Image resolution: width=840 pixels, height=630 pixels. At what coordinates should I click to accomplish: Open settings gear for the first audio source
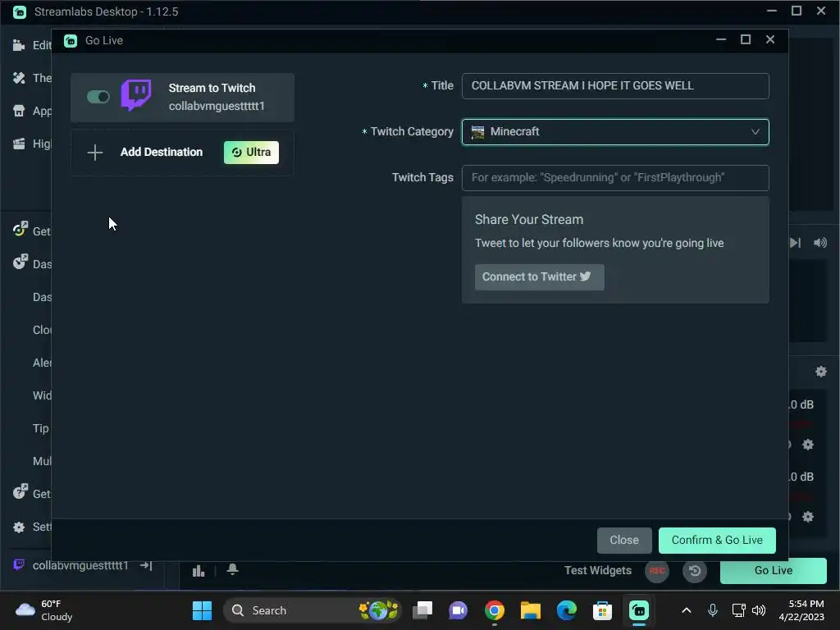coord(808,444)
